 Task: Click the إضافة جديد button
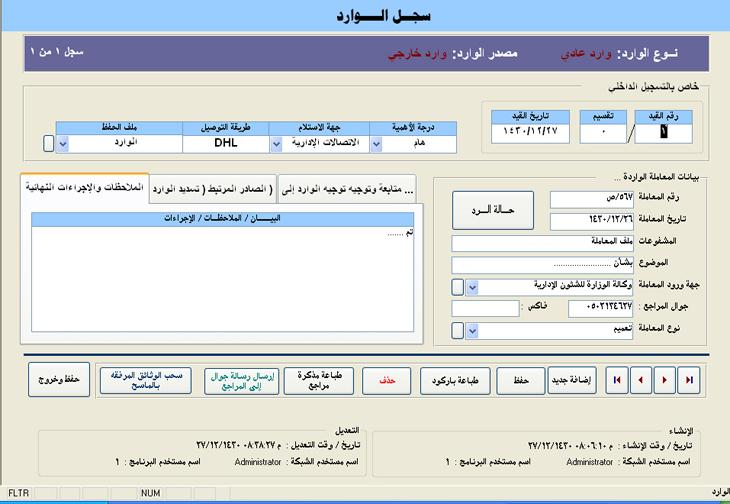point(572,380)
